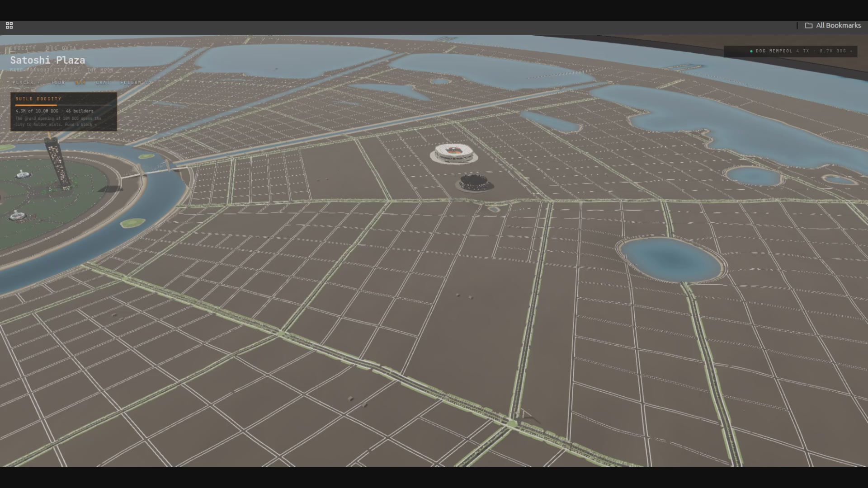
Task: Open the All Bookmarks folder
Action: click(x=833, y=25)
